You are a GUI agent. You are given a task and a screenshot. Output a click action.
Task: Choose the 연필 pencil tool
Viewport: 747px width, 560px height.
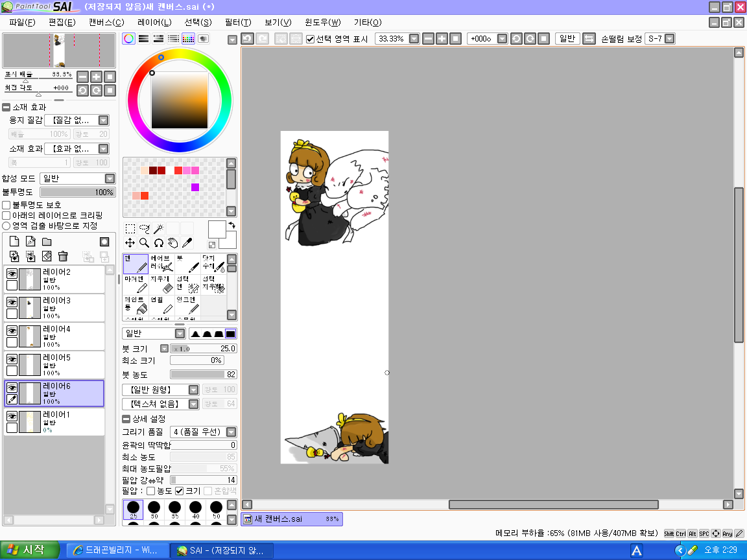(x=161, y=305)
